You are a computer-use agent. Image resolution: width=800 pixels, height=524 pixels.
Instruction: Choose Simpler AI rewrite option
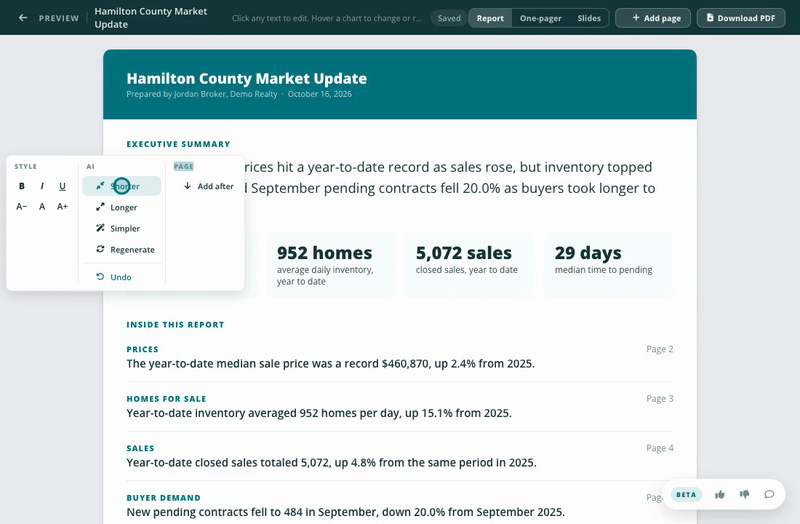click(121, 228)
